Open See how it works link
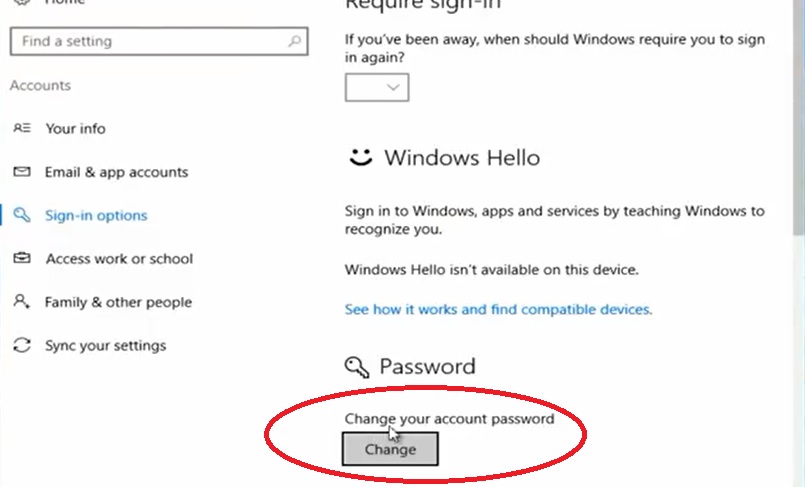The image size is (805, 487). pyautogui.click(x=498, y=309)
